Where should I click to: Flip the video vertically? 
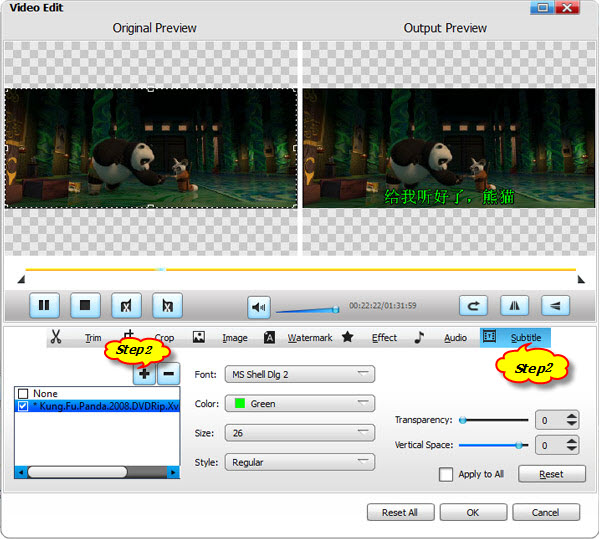point(555,305)
